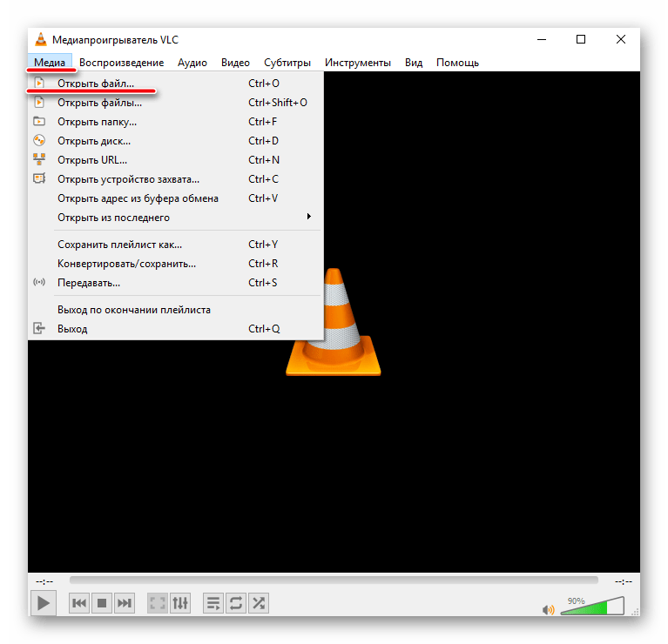This screenshot has height=644, width=668.
Task: Toggle Выход по окончании плейлиста
Action: (176, 310)
